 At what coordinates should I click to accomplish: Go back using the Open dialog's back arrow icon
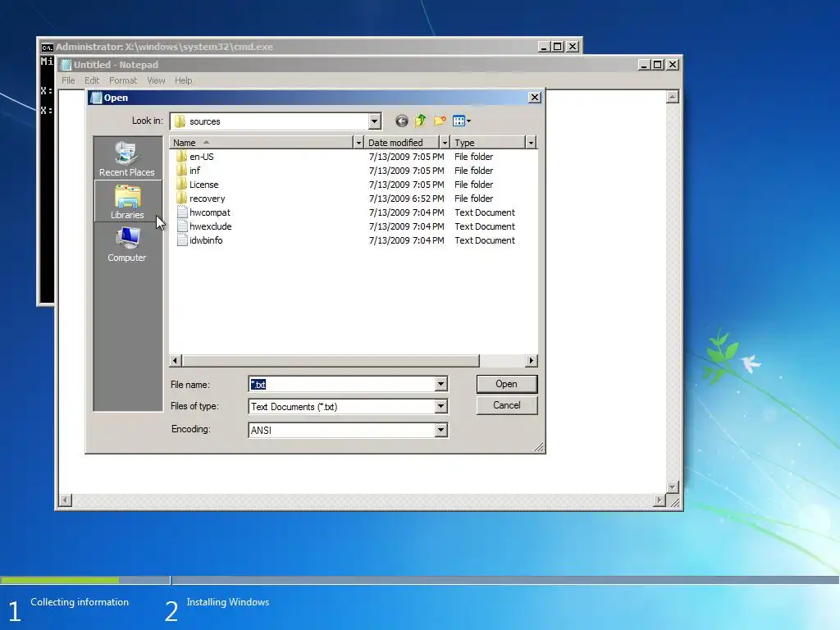[401, 121]
